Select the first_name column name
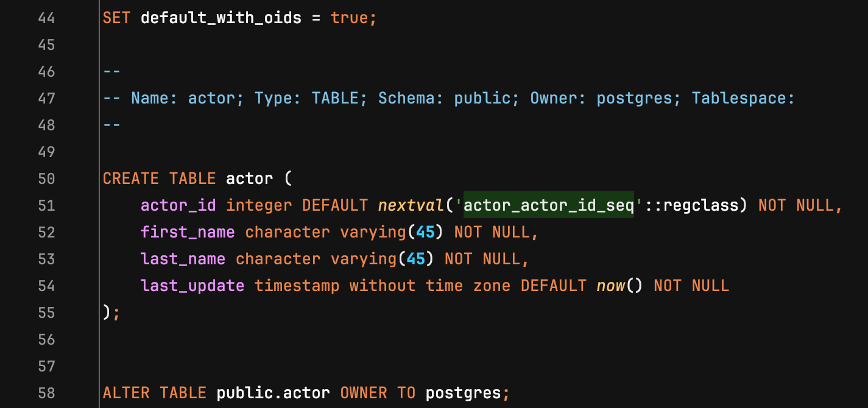This screenshot has width=868, height=408. 188,232
